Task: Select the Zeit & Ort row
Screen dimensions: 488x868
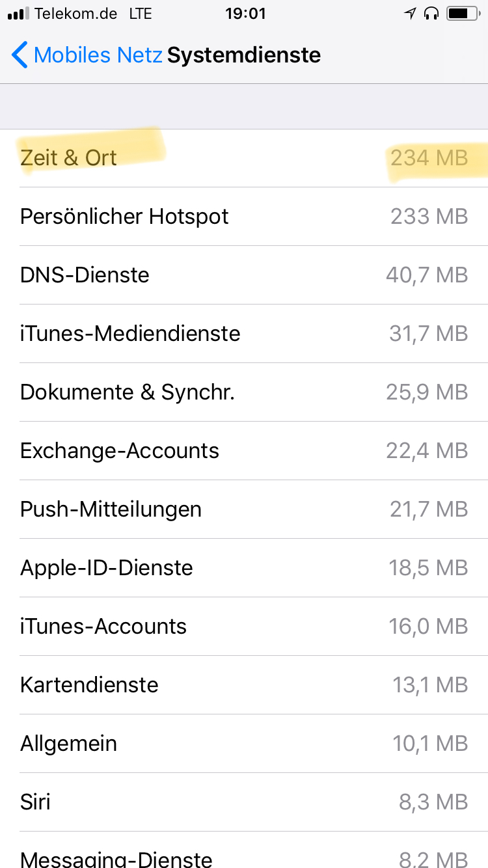Action: coord(244,158)
